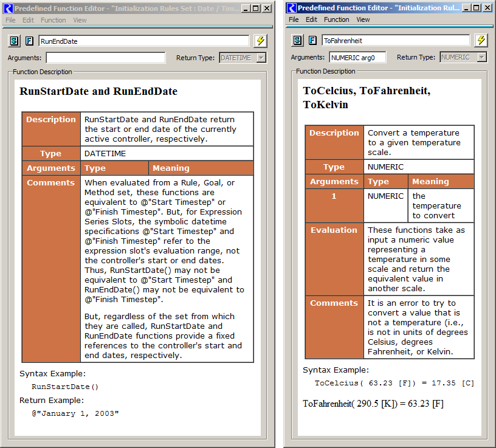Open Edit menu in ToFahrenheit window
This screenshot has width=496, height=448.
(311, 19)
